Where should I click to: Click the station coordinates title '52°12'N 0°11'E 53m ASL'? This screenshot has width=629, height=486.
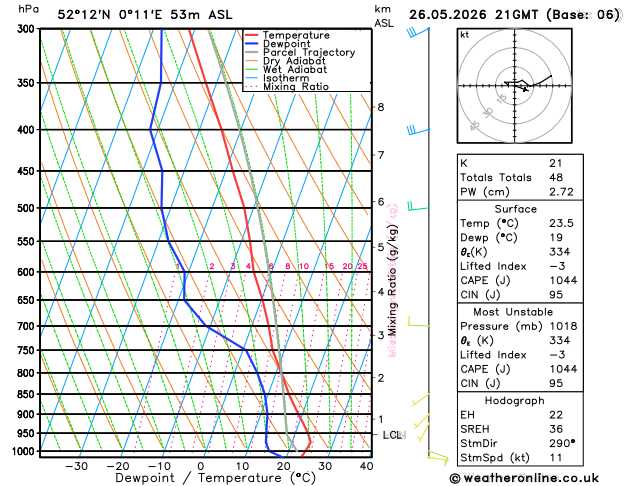pyautogui.click(x=145, y=15)
